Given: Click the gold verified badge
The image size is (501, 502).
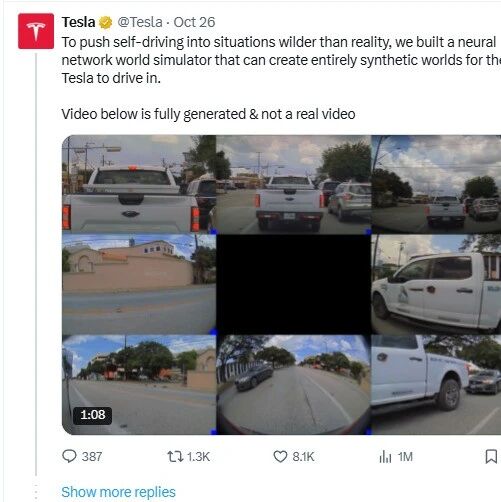Looking at the screenshot, I should click(x=106, y=22).
